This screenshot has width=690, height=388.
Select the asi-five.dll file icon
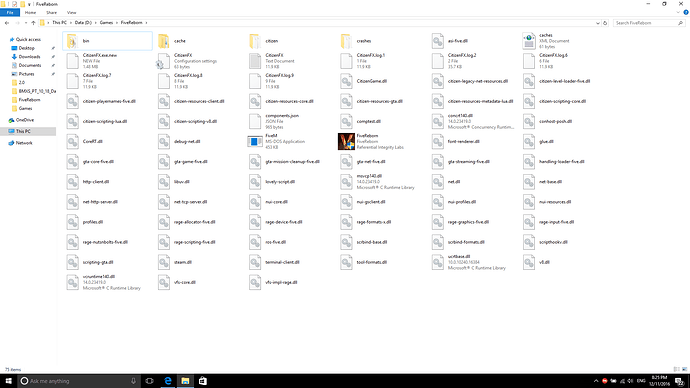point(437,41)
